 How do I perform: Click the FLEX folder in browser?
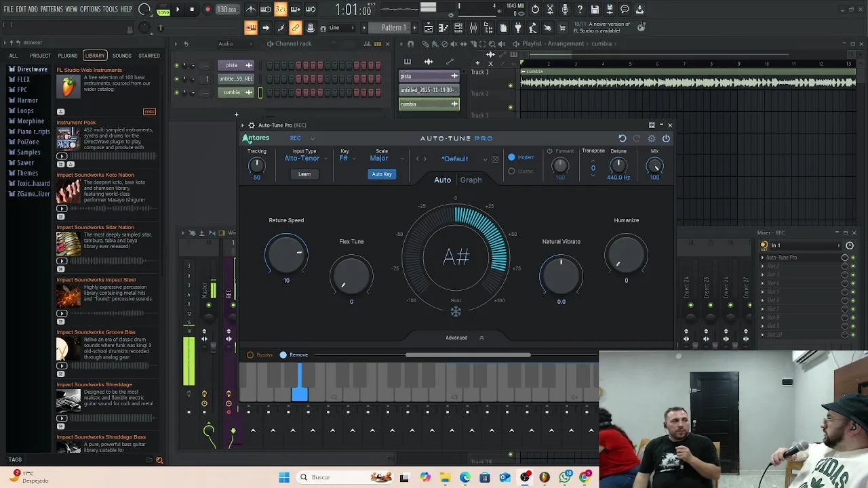tap(24, 79)
